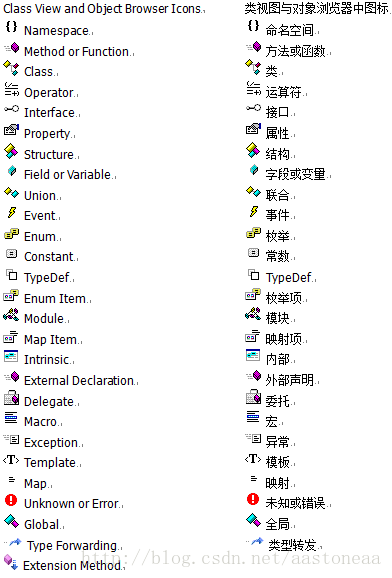Screen dimensions: 392x578
Task: Click the Template T icon beside 'Template'
Action: point(11,460)
